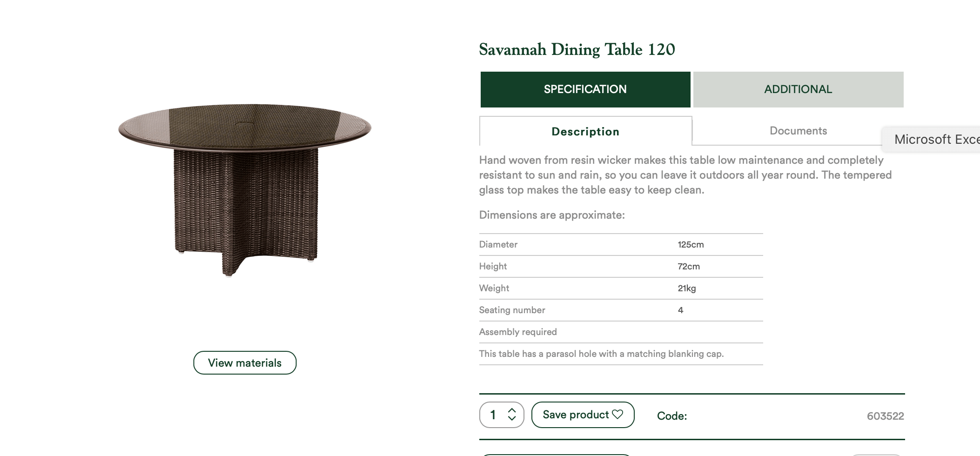
Task: Increase quantity with the up arrow
Action: [x=512, y=410]
